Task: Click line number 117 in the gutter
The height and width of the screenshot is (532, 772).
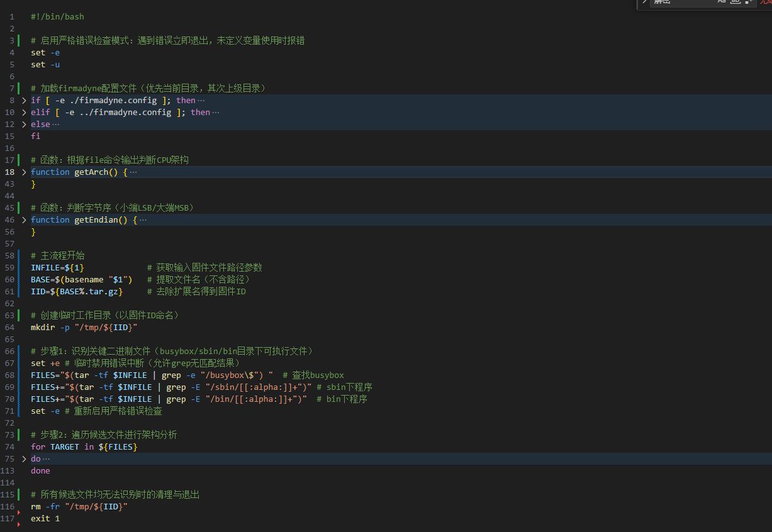Action: pos(8,519)
